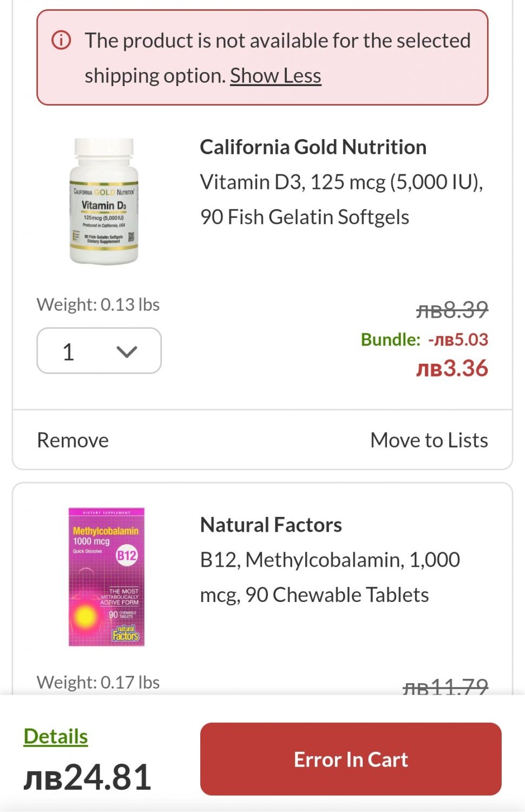Remove the Vitamin D3 item from cart

(x=73, y=440)
